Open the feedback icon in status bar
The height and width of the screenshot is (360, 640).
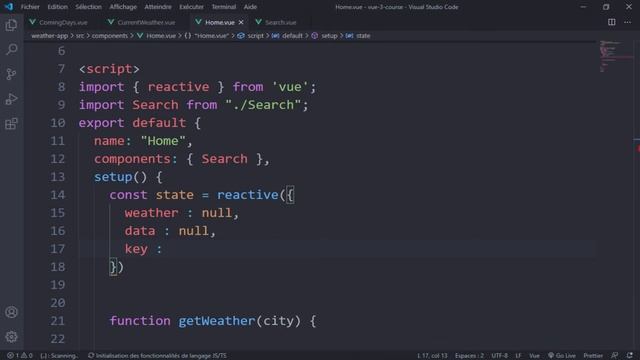click(x=614, y=356)
